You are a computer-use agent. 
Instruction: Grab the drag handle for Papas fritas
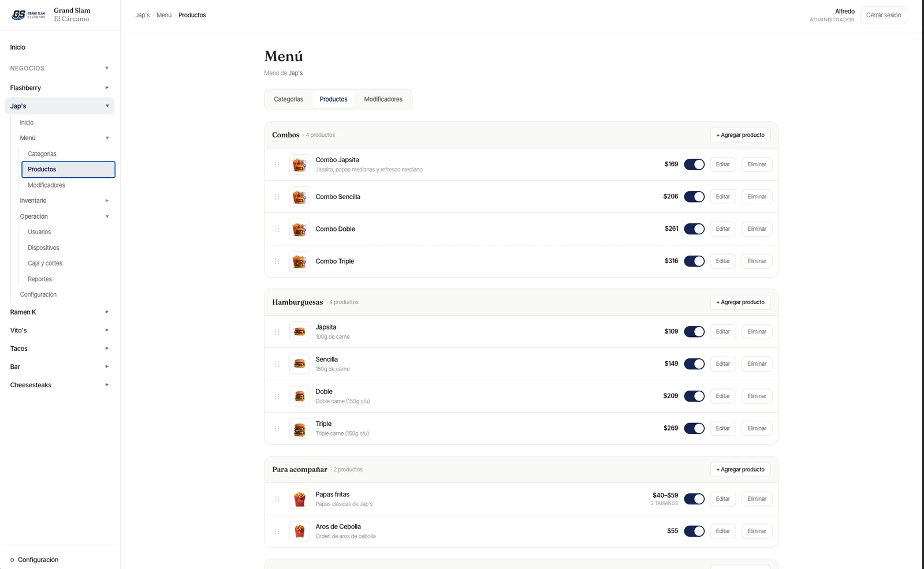277,499
